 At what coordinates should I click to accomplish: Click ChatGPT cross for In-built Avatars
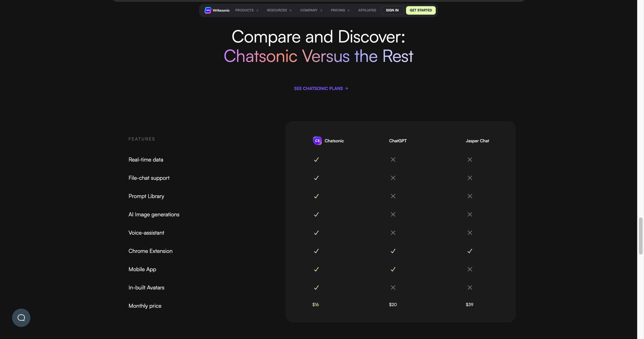[393, 287]
